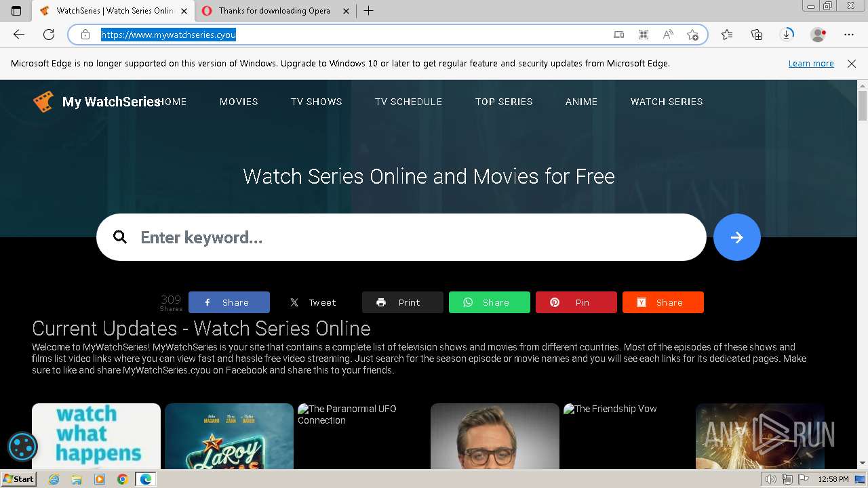Open the Action Center flag icon
Image resolution: width=868 pixels, height=488 pixels.
click(804, 479)
